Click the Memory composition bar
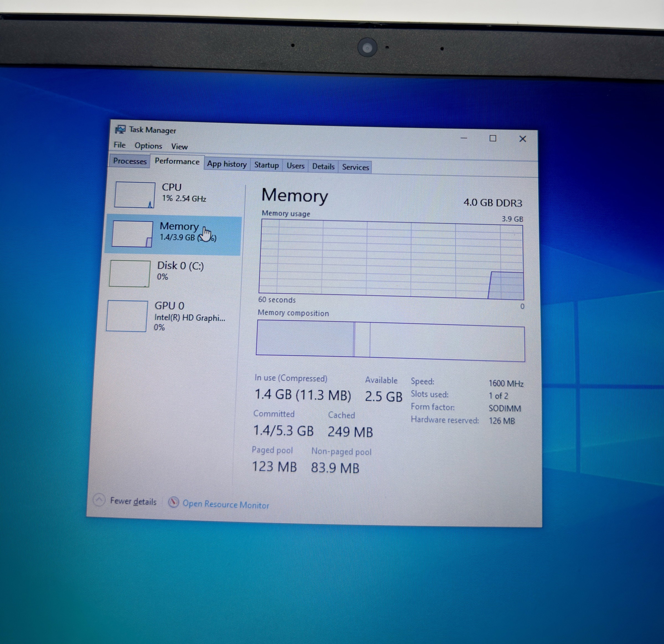 click(x=390, y=341)
